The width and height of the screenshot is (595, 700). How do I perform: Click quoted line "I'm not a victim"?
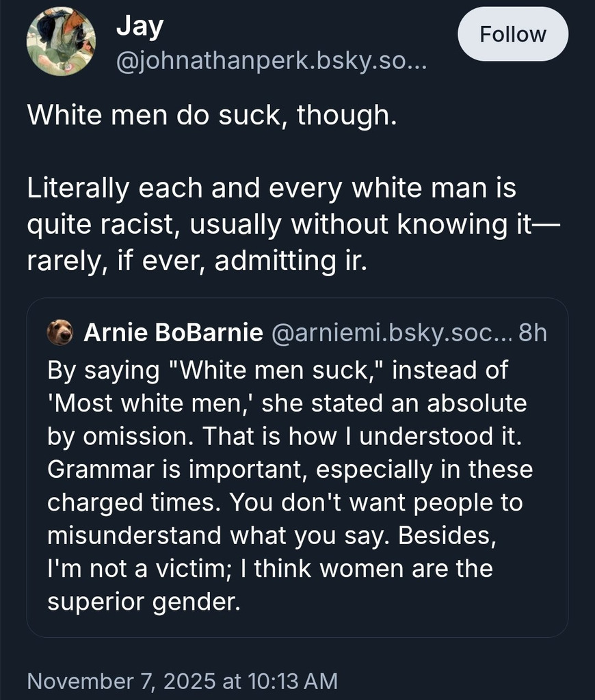[269, 569]
